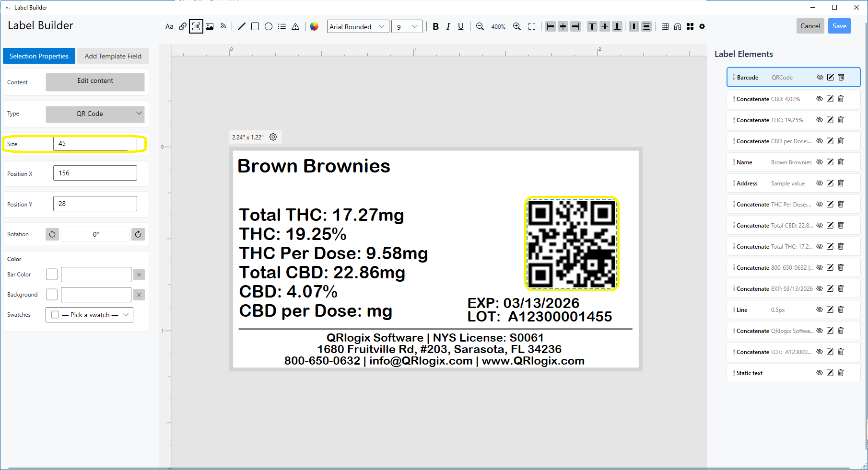Image resolution: width=868 pixels, height=470 pixels.
Task: Select the link tool in toolbar
Action: click(183, 26)
